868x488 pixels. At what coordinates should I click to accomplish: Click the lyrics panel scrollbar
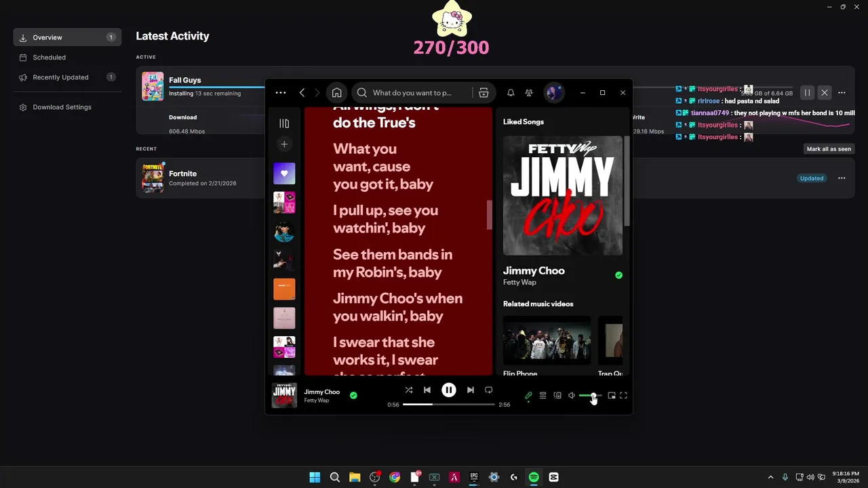[x=490, y=216]
